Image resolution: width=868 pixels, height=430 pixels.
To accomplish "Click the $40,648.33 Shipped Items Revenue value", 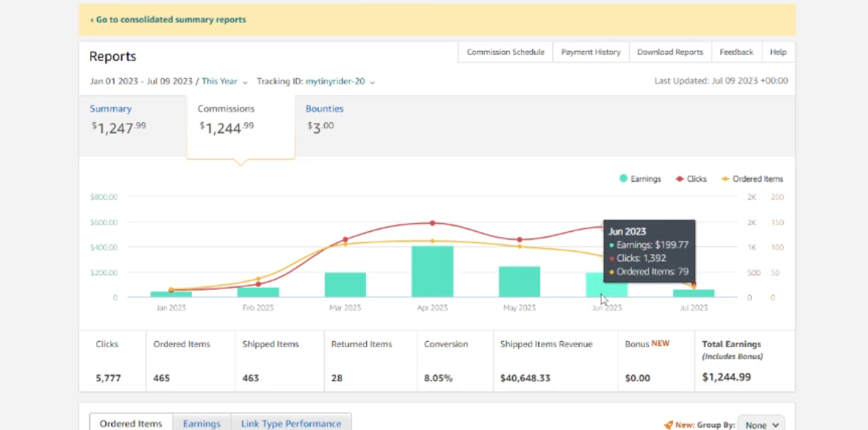I will (x=526, y=378).
